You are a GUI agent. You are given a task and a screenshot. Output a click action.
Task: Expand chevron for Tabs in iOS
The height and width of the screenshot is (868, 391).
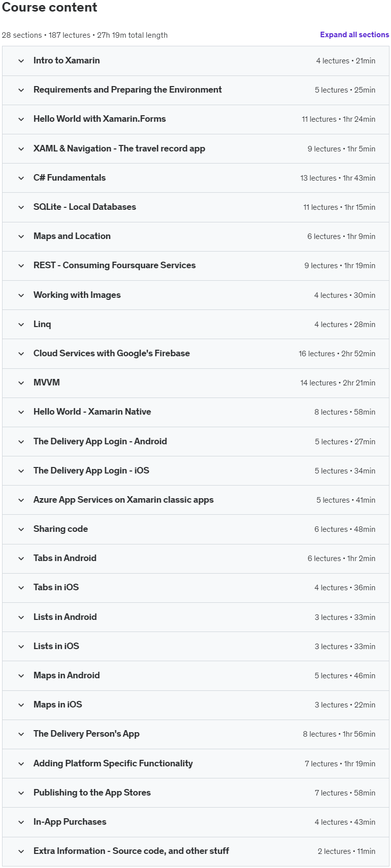point(21,588)
